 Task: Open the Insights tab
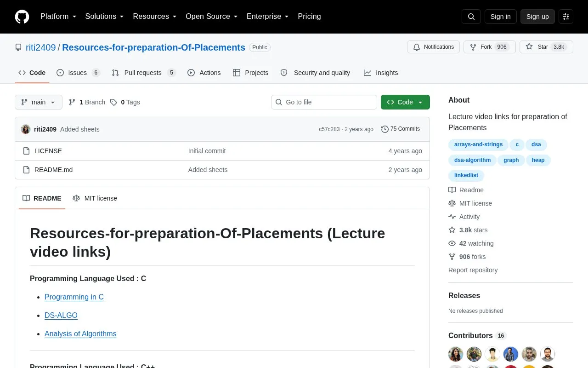pos(381,73)
